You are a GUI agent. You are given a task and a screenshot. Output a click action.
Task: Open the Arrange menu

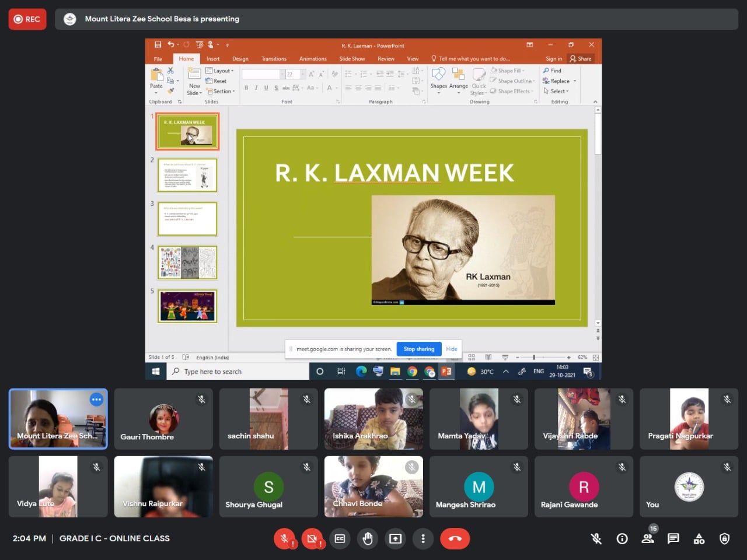pos(459,80)
